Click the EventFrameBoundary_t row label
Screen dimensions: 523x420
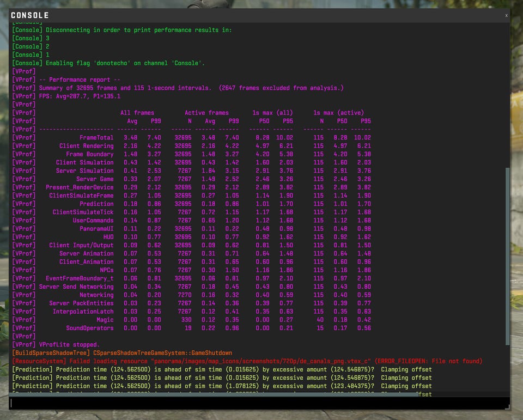tap(80, 278)
